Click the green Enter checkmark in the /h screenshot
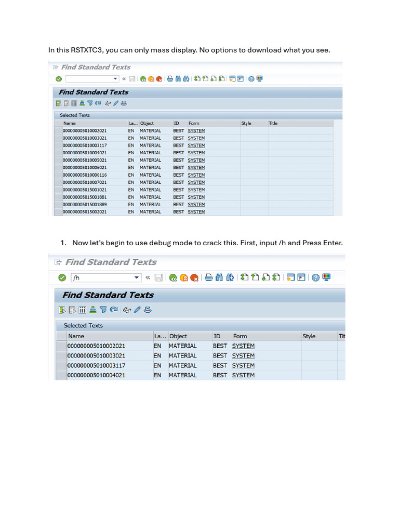 62,277
